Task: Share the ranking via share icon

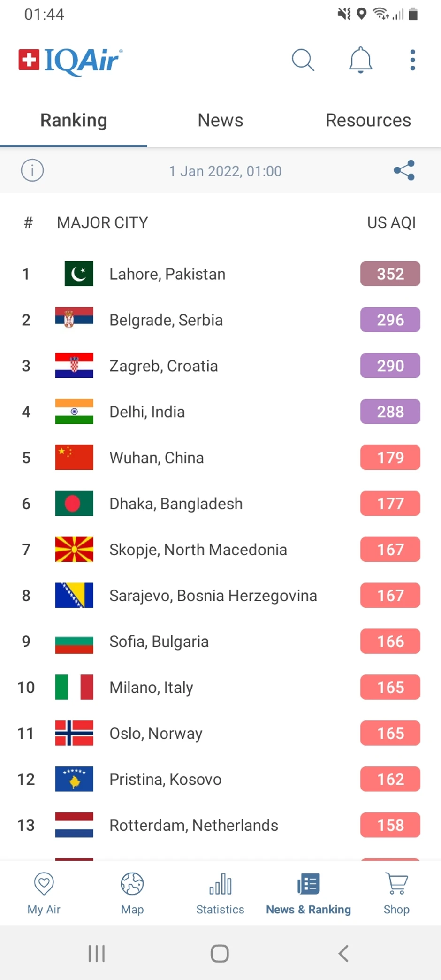Action: click(x=404, y=170)
